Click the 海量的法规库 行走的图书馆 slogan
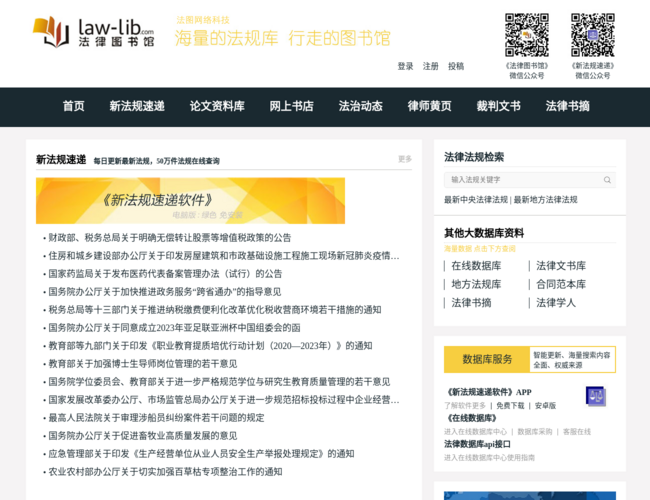The height and width of the screenshot is (500, 650). (283, 38)
